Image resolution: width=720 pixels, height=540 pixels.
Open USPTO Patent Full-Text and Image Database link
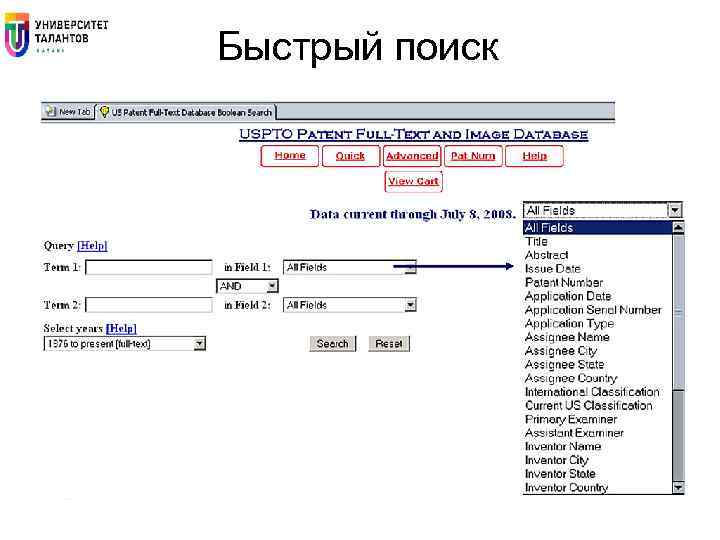pos(413,134)
